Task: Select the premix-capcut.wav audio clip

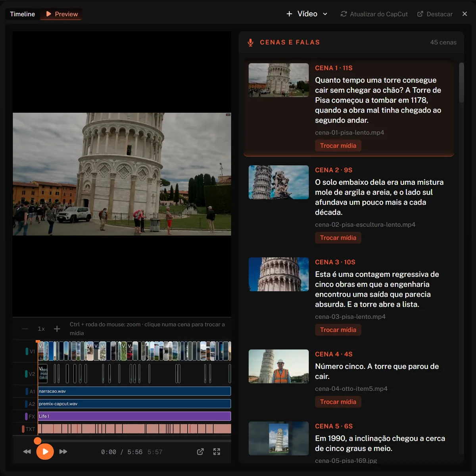Action: [134, 404]
